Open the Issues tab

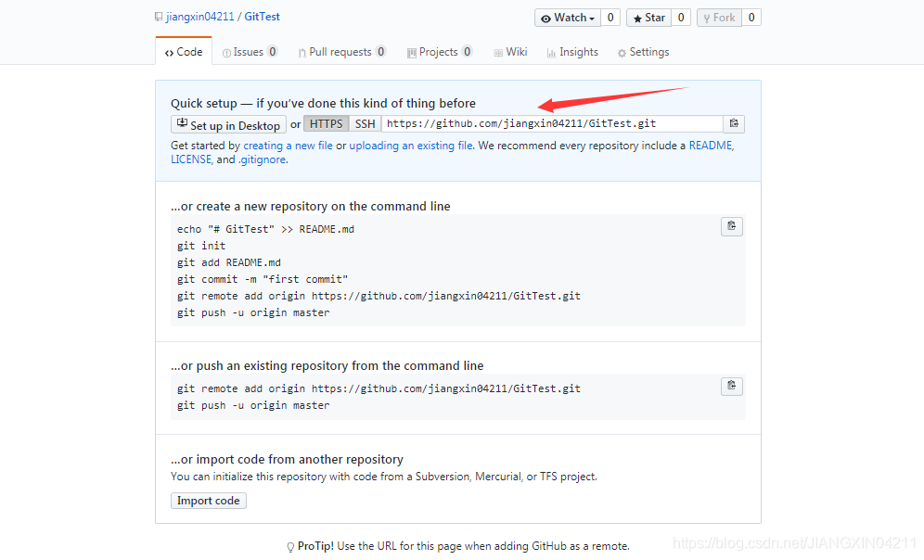[x=250, y=52]
